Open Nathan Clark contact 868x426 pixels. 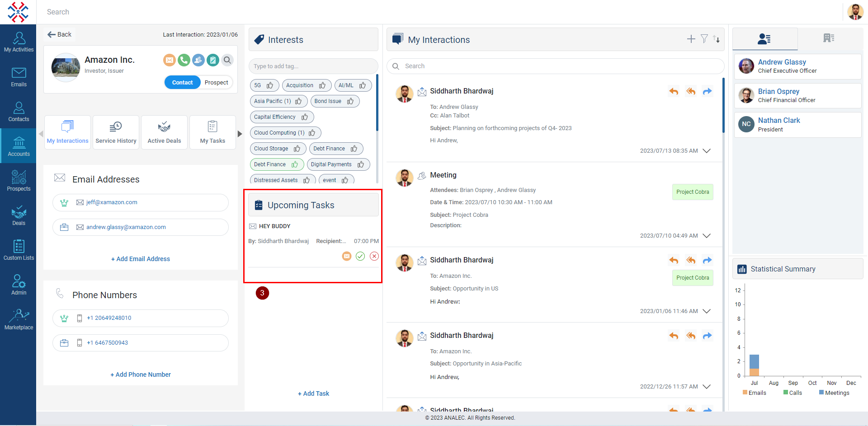click(x=797, y=125)
